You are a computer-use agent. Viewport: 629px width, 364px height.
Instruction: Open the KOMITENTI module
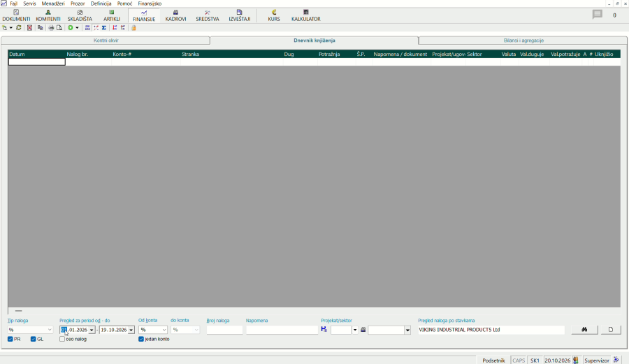pos(48,15)
